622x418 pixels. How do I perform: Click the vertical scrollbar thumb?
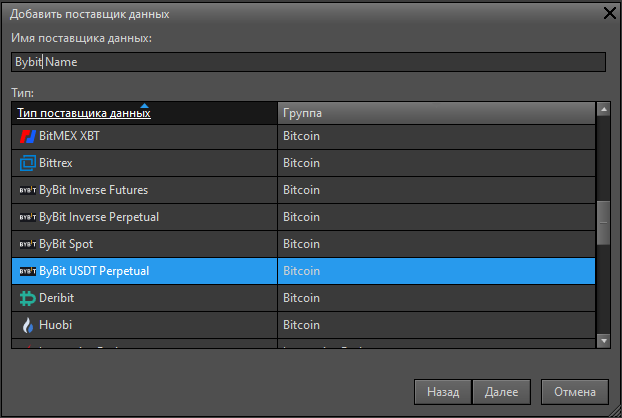click(x=603, y=223)
